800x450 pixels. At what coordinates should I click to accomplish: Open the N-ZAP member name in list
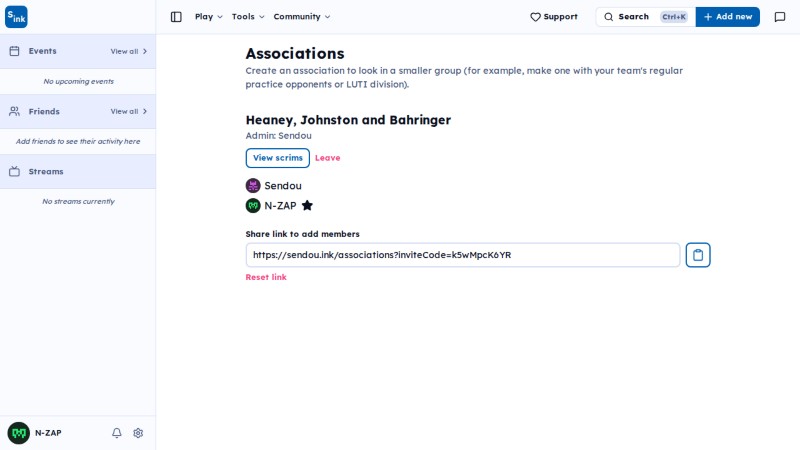coord(280,206)
